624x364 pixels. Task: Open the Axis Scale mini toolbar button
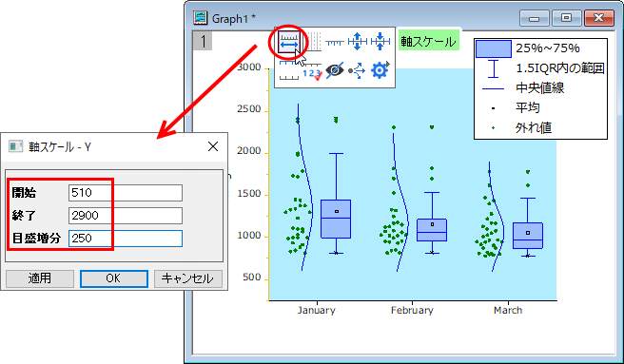click(288, 42)
